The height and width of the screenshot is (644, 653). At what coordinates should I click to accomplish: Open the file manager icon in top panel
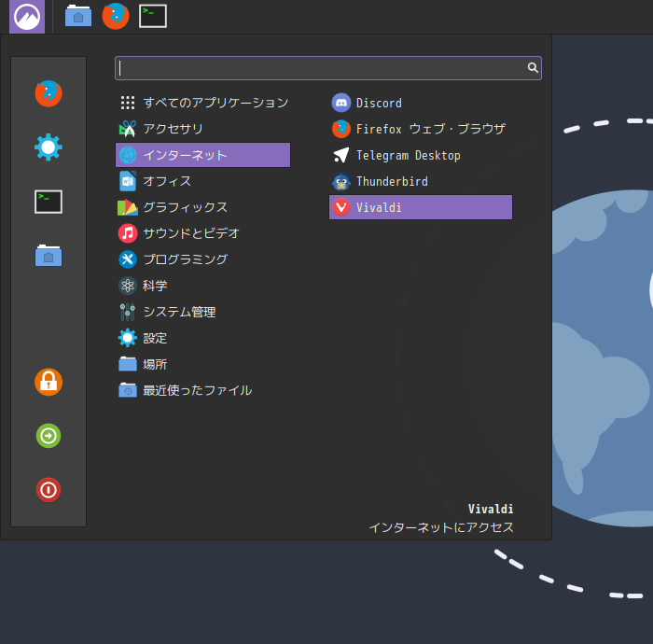(x=78, y=16)
